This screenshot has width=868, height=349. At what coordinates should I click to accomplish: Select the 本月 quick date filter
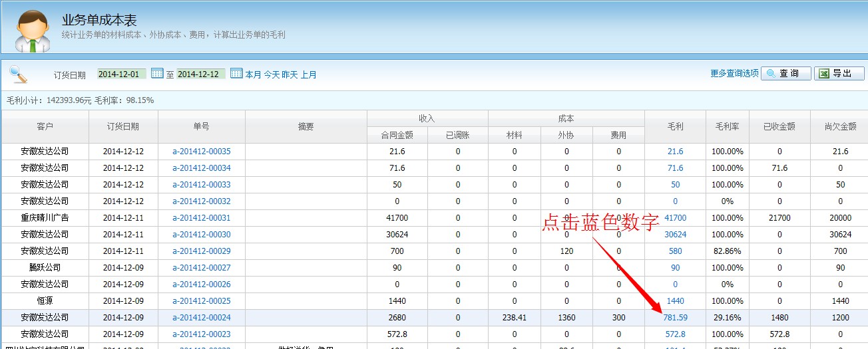pos(254,74)
